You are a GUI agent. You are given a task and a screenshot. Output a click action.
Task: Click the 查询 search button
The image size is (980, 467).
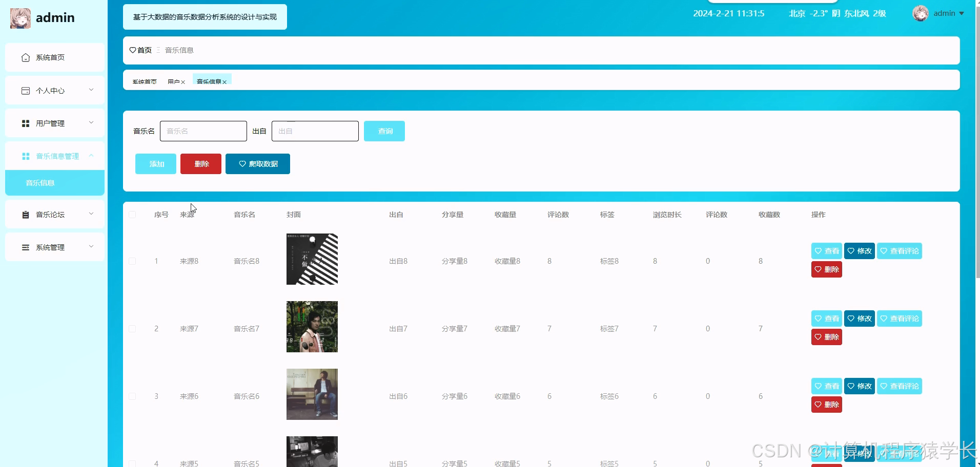point(384,131)
